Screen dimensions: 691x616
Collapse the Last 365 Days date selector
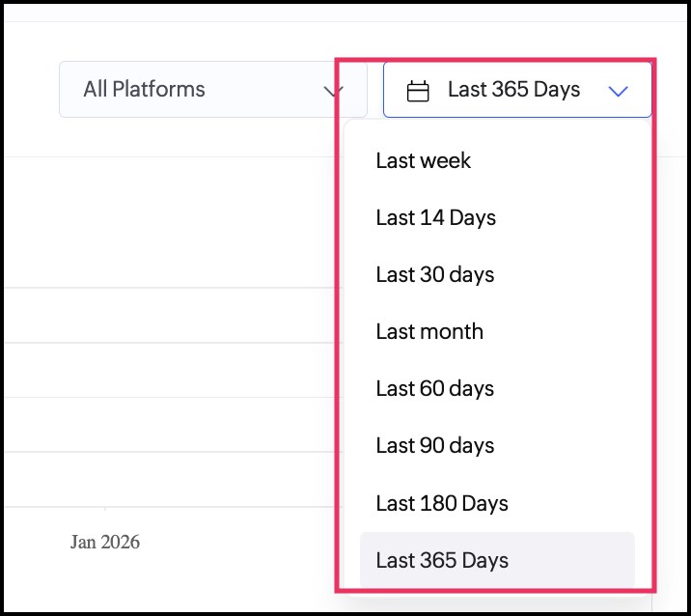click(x=517, y=91)
